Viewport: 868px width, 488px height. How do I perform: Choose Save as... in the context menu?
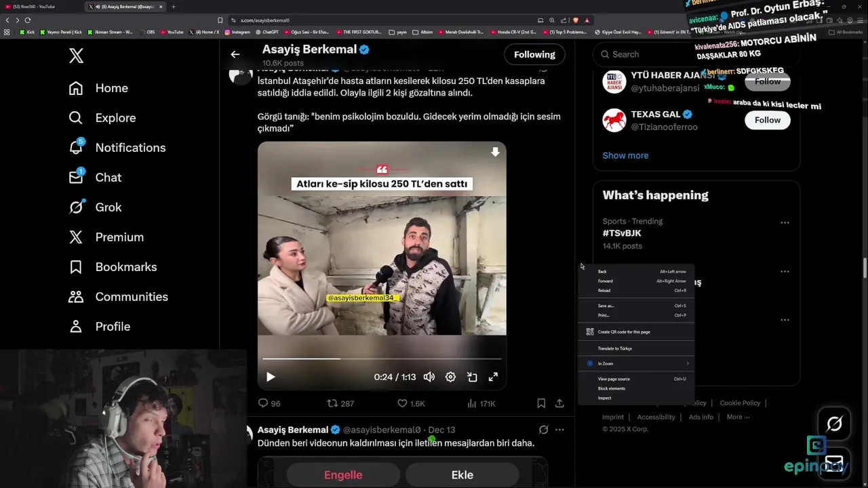click(636, 306)
